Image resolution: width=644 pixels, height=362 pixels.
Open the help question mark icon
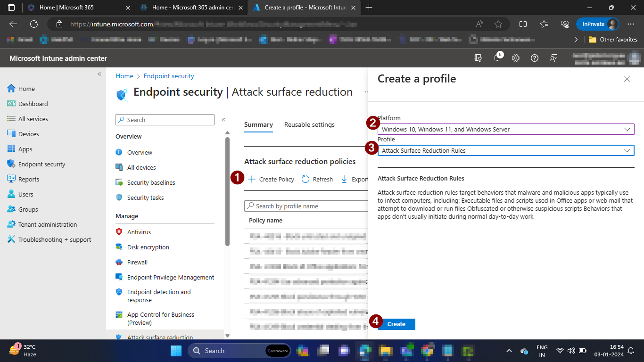point(535,58)
